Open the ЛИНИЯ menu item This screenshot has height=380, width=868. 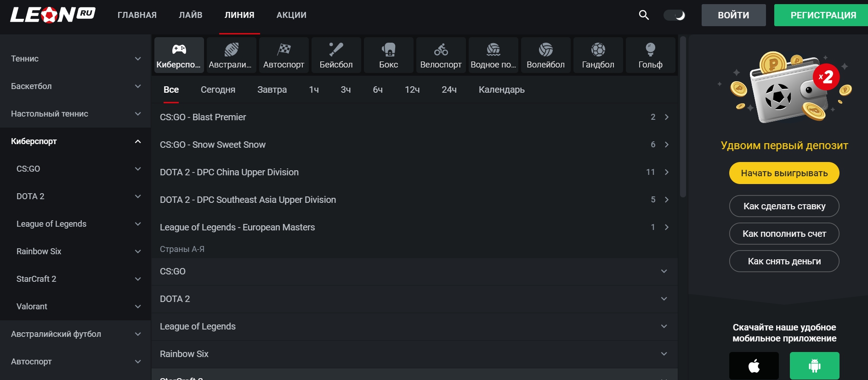point(239,15)
